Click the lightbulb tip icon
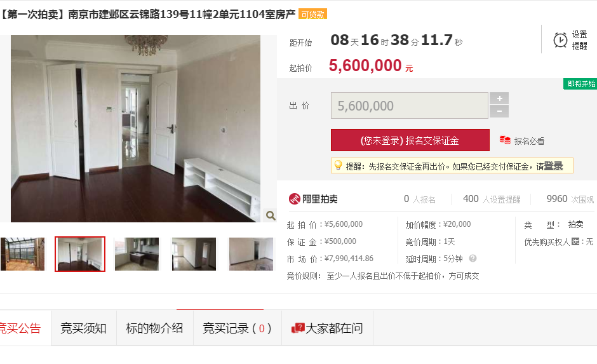This screenshot has width=597, height=364. click(338, 165)
